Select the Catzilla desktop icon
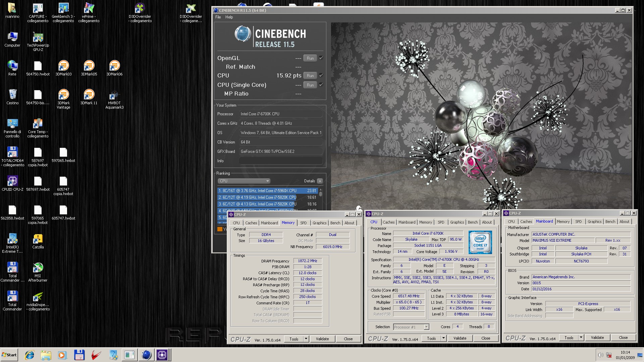The width and height of the screenshot is (644, 362). point(38,241)
